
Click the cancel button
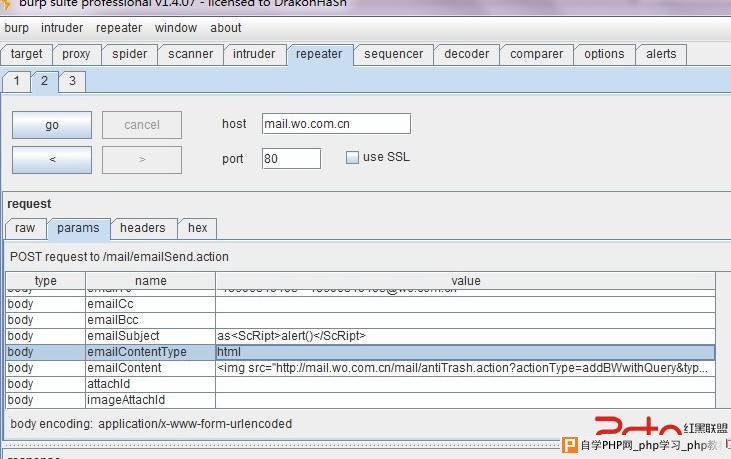(142, 125)
